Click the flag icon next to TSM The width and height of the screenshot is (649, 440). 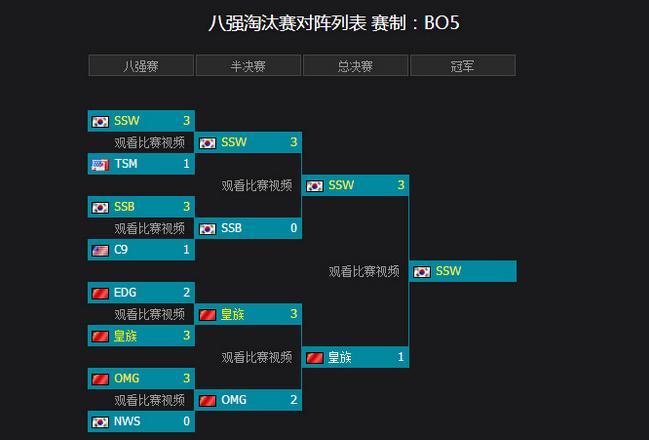pyautogui.click(x=100, y=164)
